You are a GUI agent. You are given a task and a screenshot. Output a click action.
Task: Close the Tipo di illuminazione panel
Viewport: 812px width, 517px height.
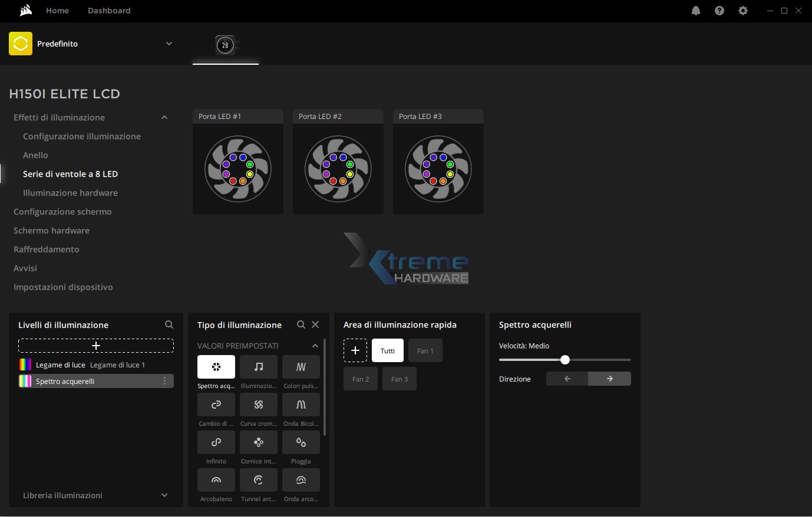click(315, 324)
